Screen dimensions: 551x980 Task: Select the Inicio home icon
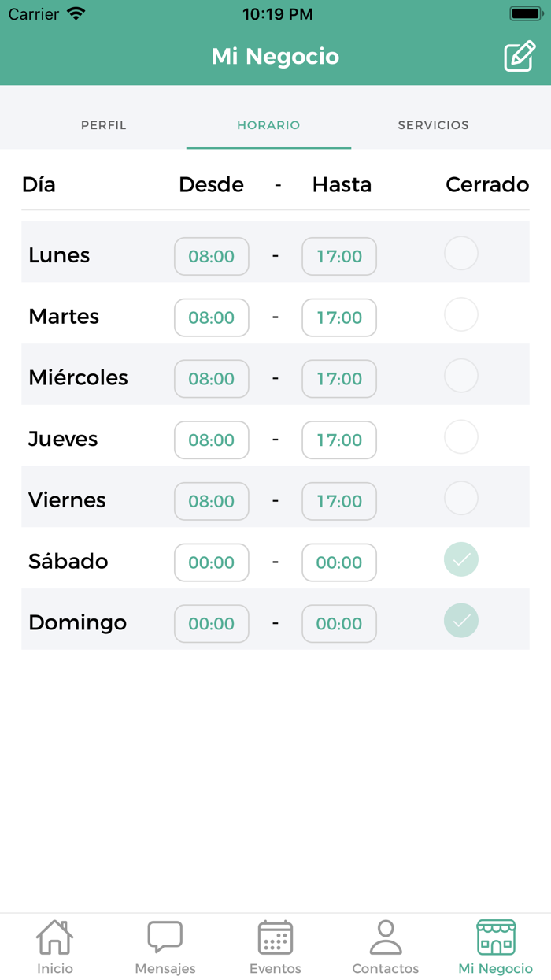point(54,941)
